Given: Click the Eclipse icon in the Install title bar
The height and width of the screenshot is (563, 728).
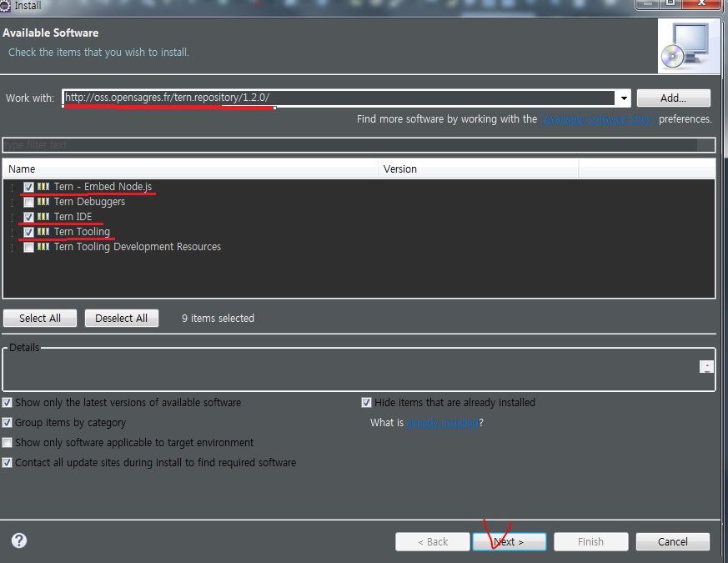Looking at the screenshot, I should [x=5, y=6].
